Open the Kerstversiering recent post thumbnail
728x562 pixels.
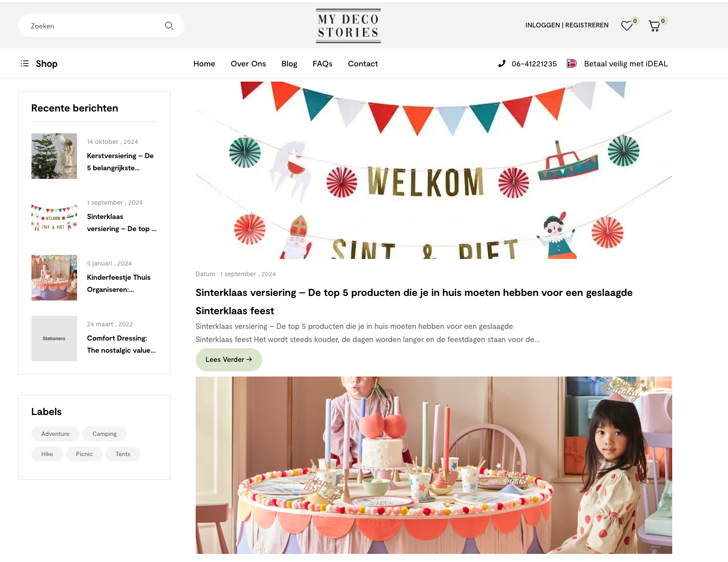point(54,156)
